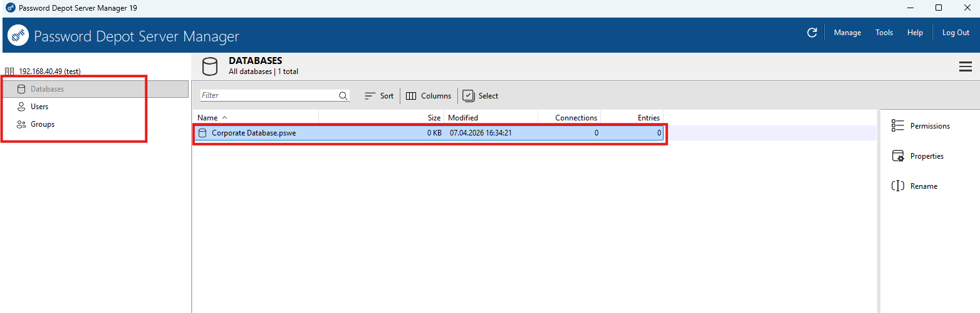
Task: Click the refresh icon in header
Action: (811, 33)
